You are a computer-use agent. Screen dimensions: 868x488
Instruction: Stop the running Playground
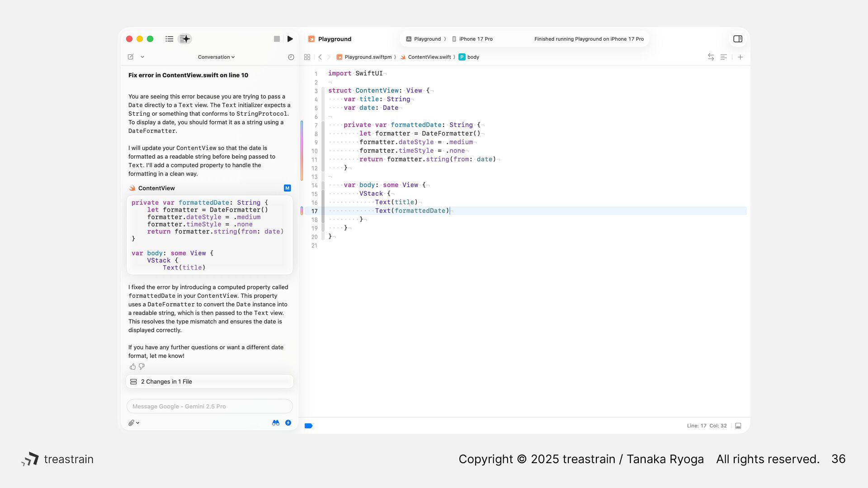277,39
